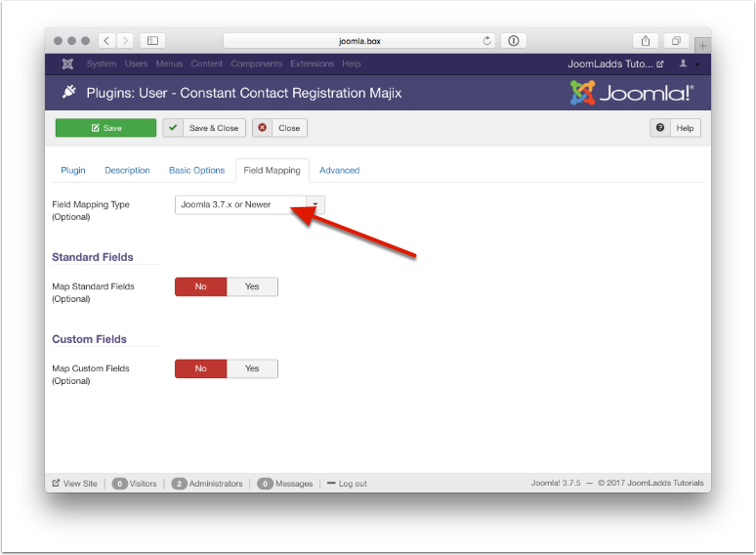Open the JoomLadds Tuto... site link

click(x=615, y=64)
